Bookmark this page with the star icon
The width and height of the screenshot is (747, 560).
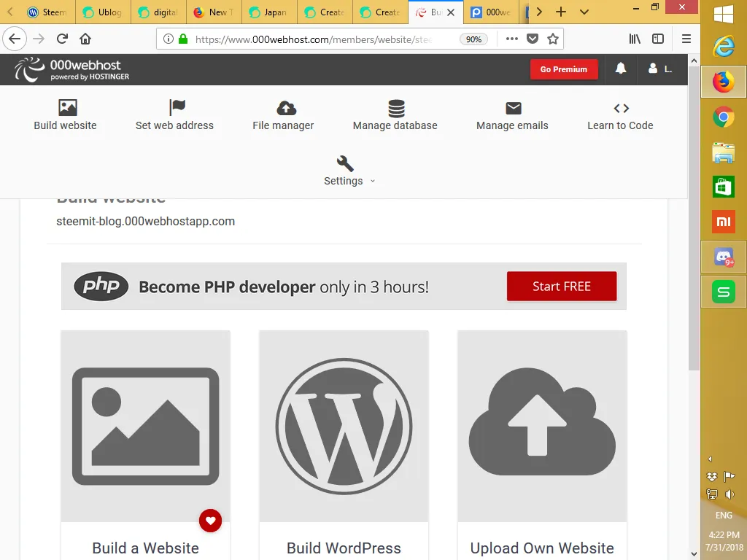click(x=553, y=39)
